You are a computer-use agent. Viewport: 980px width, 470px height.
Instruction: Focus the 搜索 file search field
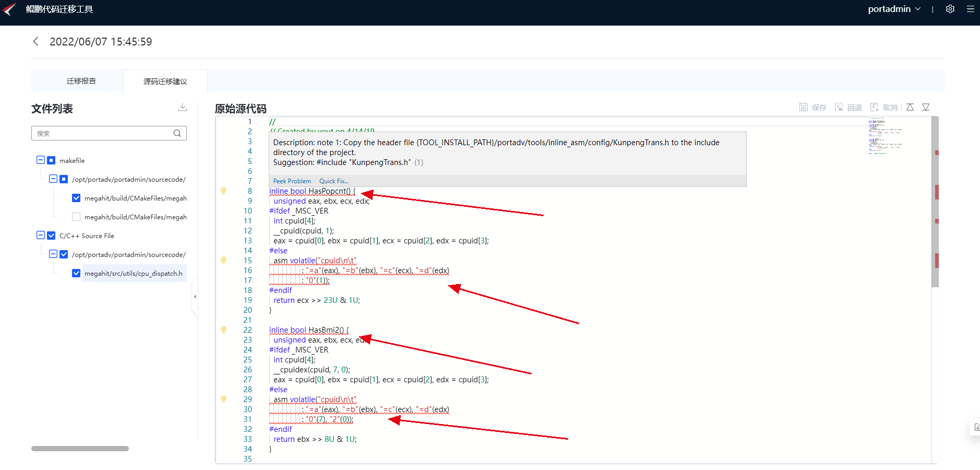[x=109, y=133]
